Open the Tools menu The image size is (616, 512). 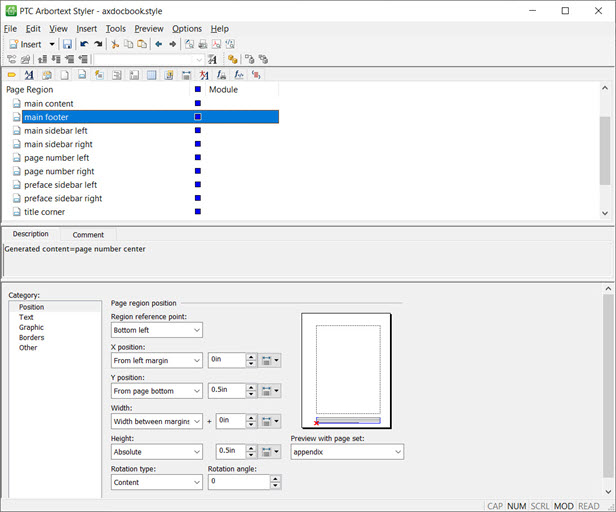(116, 29)
